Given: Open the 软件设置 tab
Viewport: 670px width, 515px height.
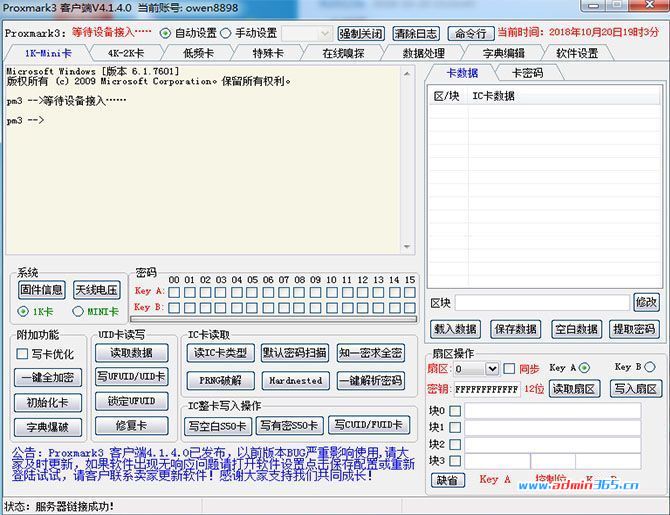Looking at the screenshot, I should tap(577, 53).
